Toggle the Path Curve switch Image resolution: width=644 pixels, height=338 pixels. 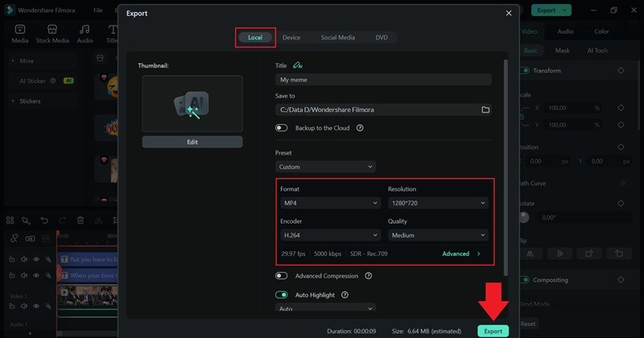click(625, 183)
